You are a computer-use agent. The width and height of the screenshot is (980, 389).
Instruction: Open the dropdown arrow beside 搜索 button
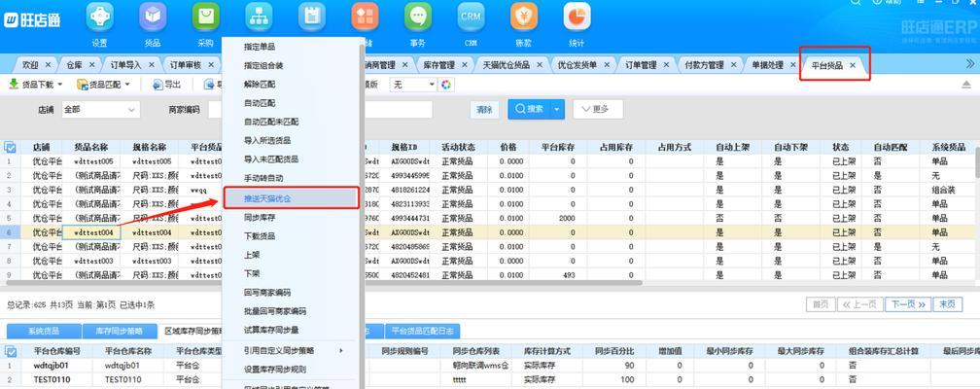pos(558,109)
